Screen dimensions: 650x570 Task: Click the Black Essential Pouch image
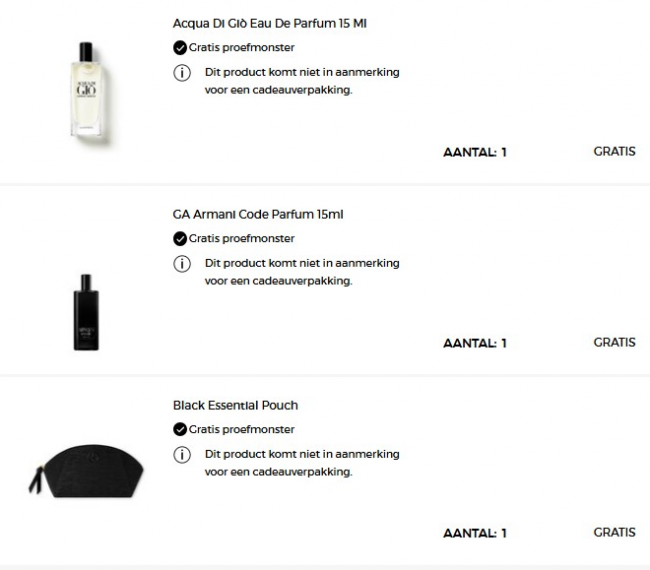[x=85, y=467]
